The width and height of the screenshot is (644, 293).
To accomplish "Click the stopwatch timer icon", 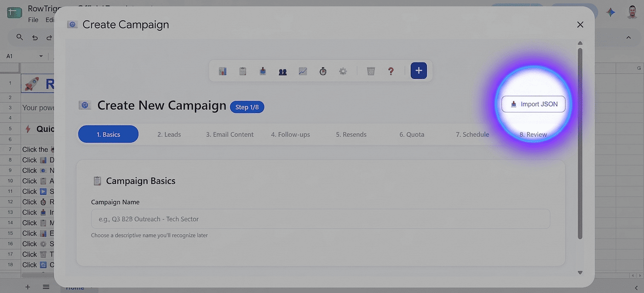I will coord(323,71).
